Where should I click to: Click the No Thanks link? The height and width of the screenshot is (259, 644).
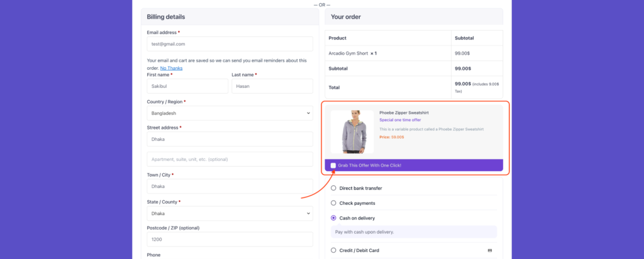click(x=171, y=68)
